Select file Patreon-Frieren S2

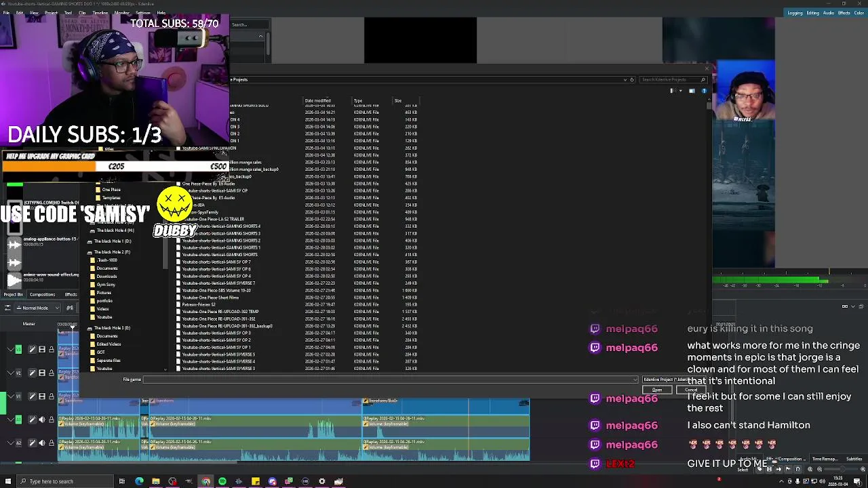coord(198,305)
